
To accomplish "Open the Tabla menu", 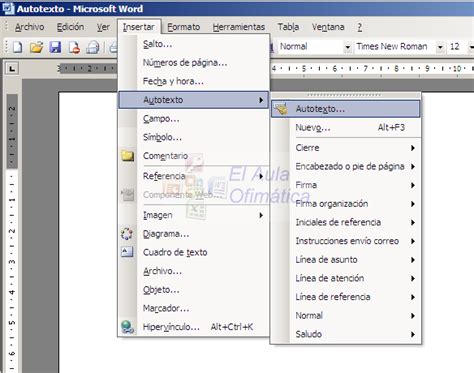I will pos(288,27).
